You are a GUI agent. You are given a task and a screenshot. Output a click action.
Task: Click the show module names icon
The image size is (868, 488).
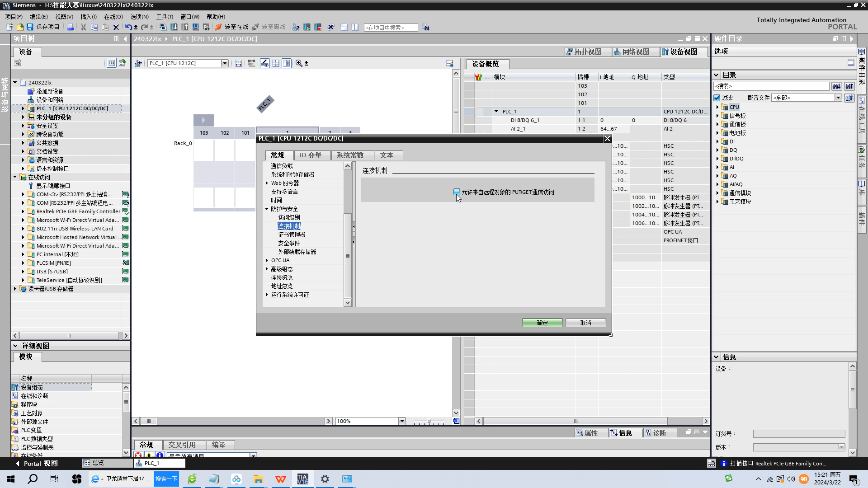pyautogui.click(x=252, y=63)
